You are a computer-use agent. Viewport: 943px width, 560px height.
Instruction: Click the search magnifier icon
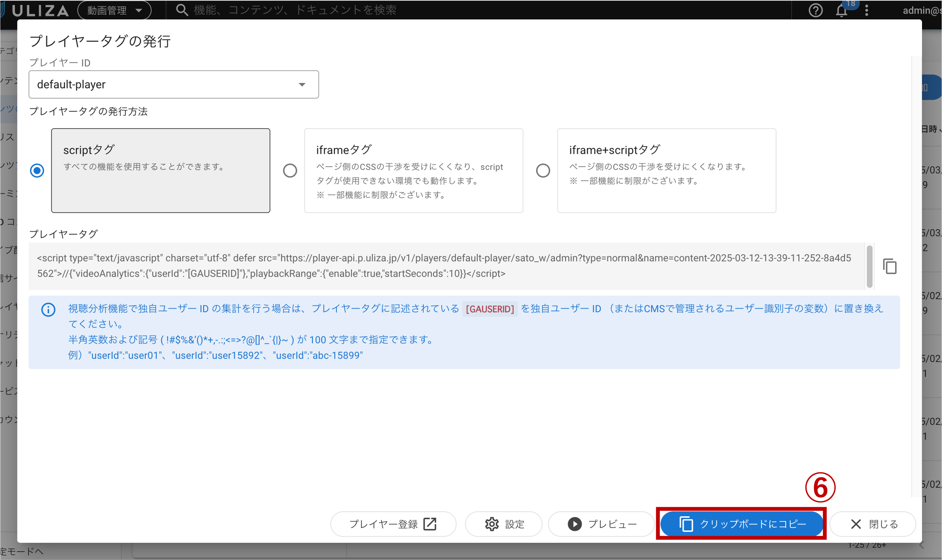click(182, 10)
